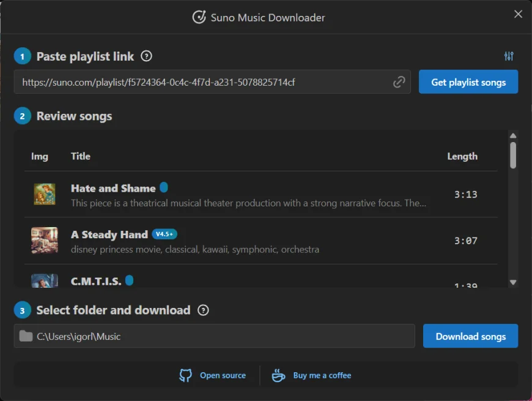Open the Open source link
Image resolution: width=532 pixels, height=401 pixels.
[223, 375]
